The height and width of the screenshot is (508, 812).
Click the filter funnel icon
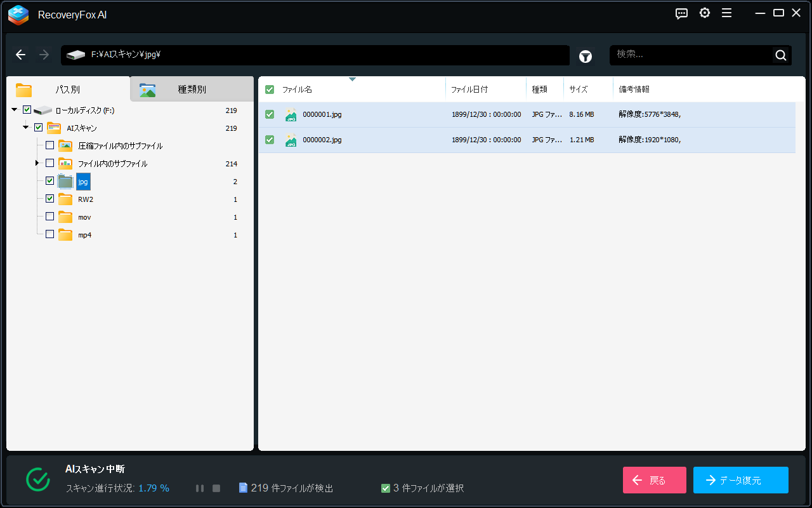[585, 57]
